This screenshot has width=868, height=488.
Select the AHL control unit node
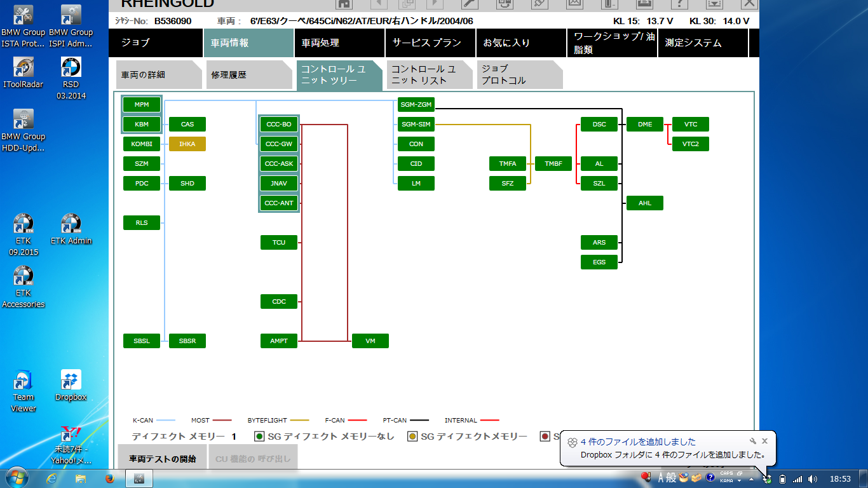point(645,203)
